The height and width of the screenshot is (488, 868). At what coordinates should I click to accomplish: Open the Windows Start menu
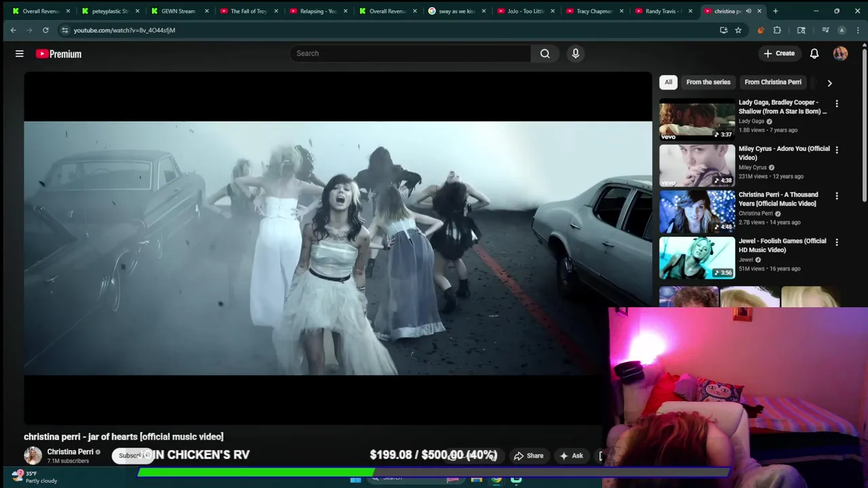(x=355, y=479)
